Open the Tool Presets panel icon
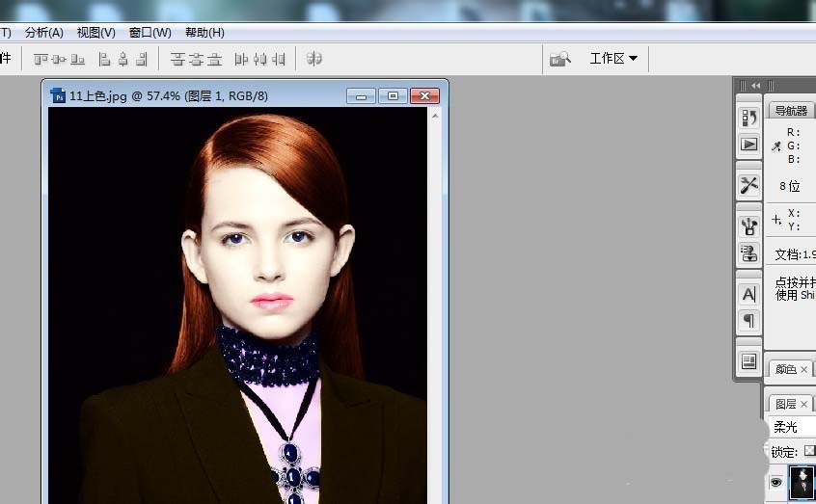Viewport: 816px width, 504px height. coord(748,185)
